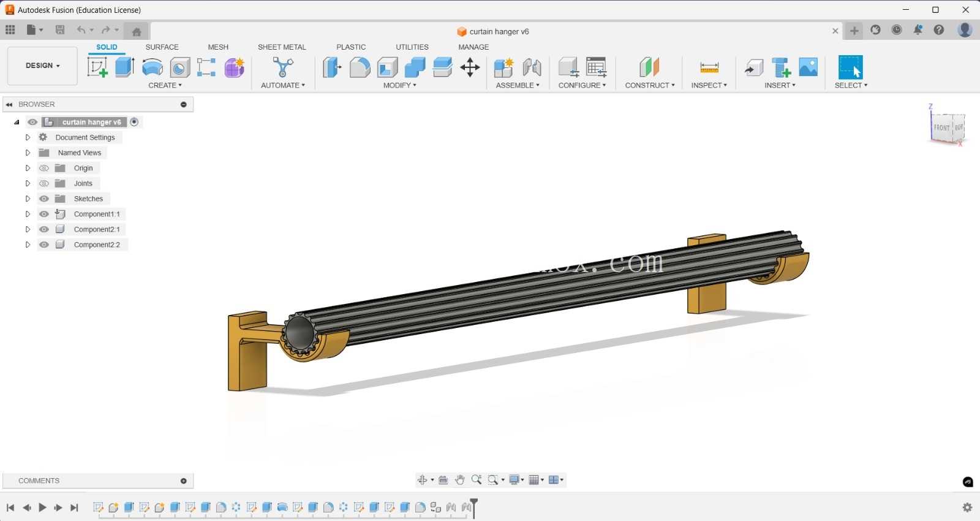Open the INSERT menu label
This screenshot has height=521, width=980.
click(x=780, y=85)
